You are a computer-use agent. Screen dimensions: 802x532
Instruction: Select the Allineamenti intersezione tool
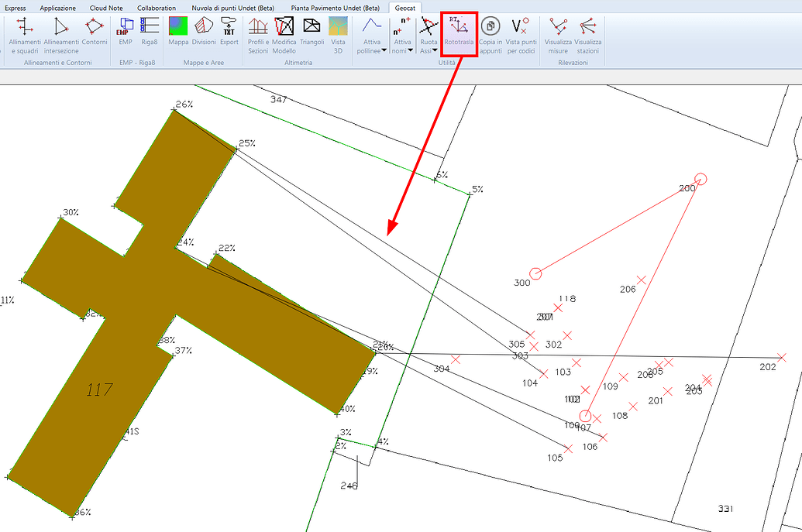tap(61, 36)
